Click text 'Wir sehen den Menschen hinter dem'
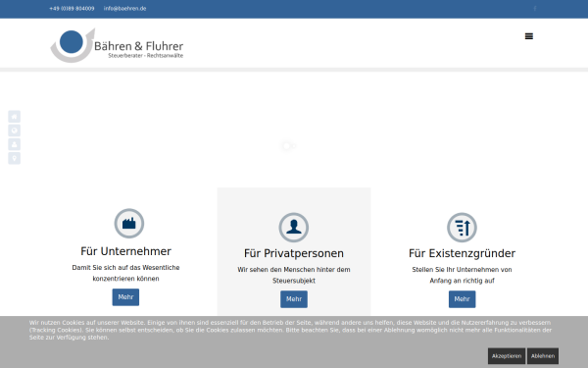 (x=294, y=270)
